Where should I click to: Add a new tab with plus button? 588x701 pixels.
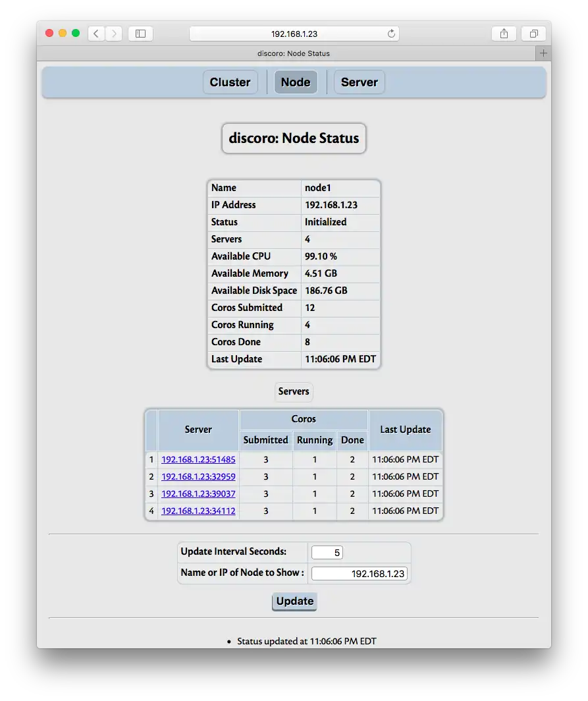coord(543,53)
